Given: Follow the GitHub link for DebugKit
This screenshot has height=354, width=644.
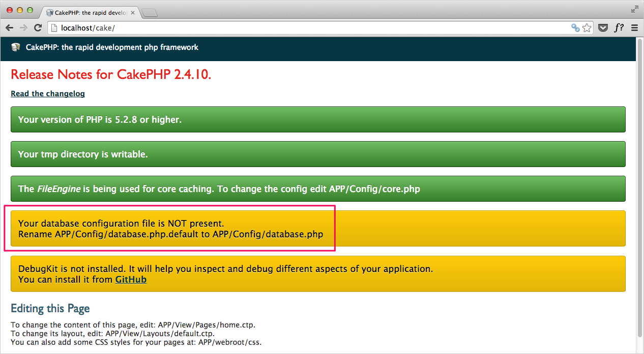Looking at the screenshot, I should click(x=131, y=280).
